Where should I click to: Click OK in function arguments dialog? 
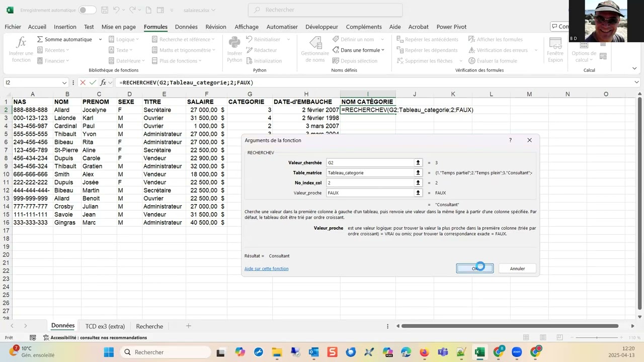(475, 268)
